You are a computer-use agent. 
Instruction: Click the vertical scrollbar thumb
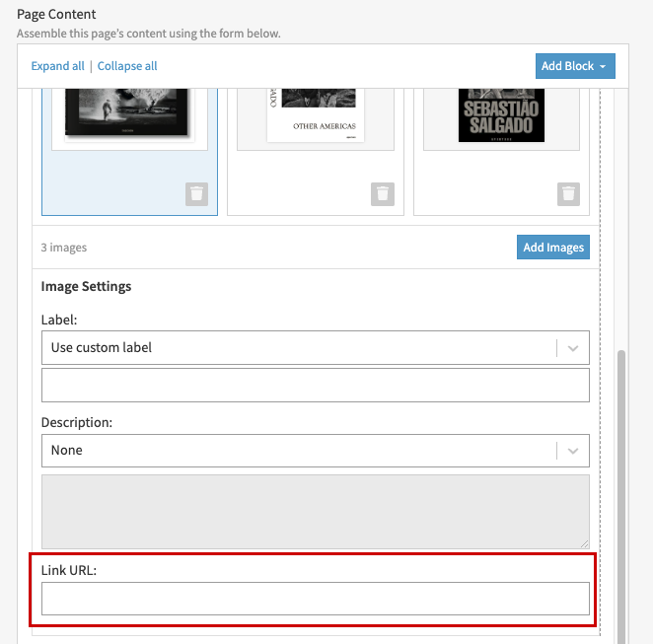621,495
